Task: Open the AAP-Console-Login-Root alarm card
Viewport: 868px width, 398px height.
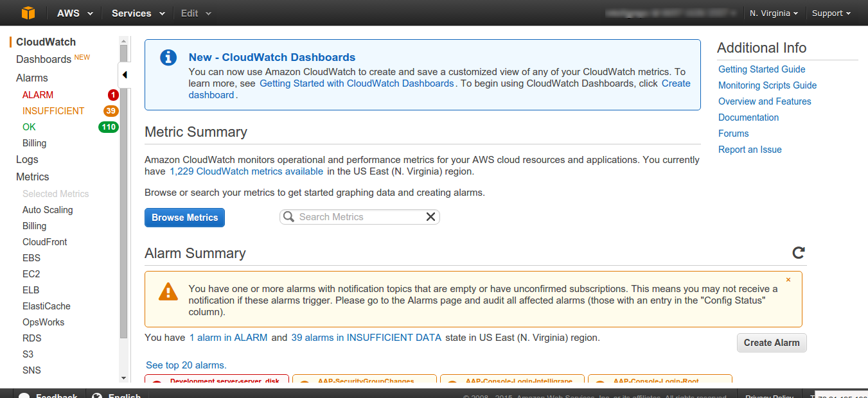Action: (x=660, y=379)
